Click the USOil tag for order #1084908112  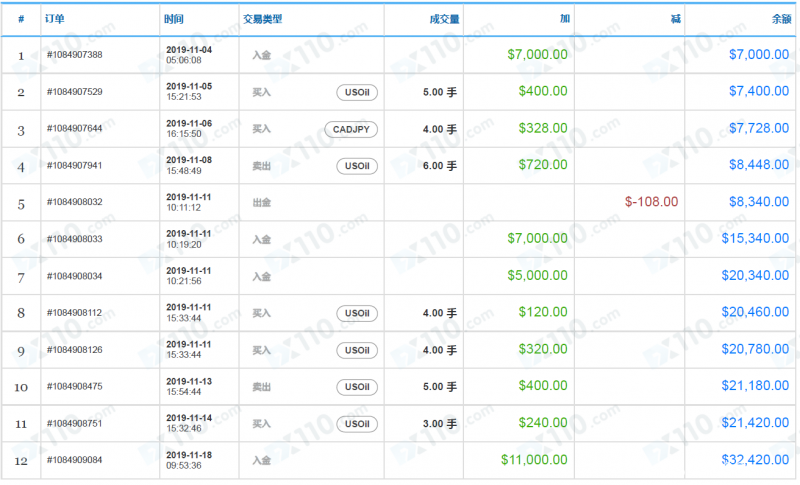(x=357, y=313)
